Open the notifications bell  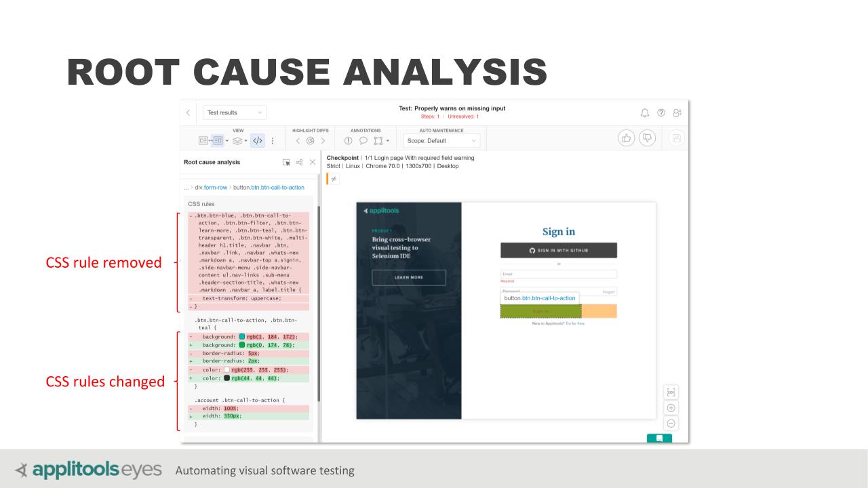pos(644,113)
